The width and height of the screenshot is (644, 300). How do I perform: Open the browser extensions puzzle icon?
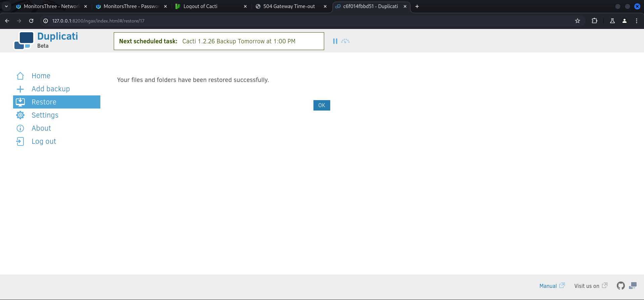point(594,21)
